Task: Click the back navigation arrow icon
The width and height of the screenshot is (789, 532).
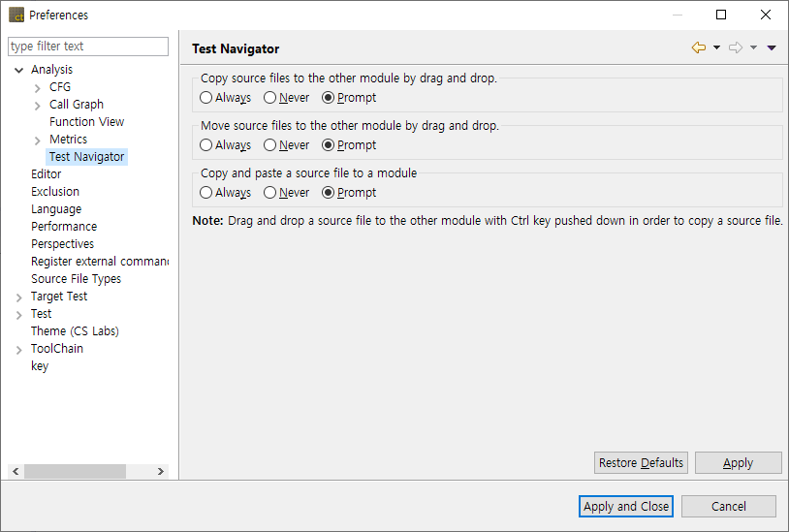Action: [698, 47]
